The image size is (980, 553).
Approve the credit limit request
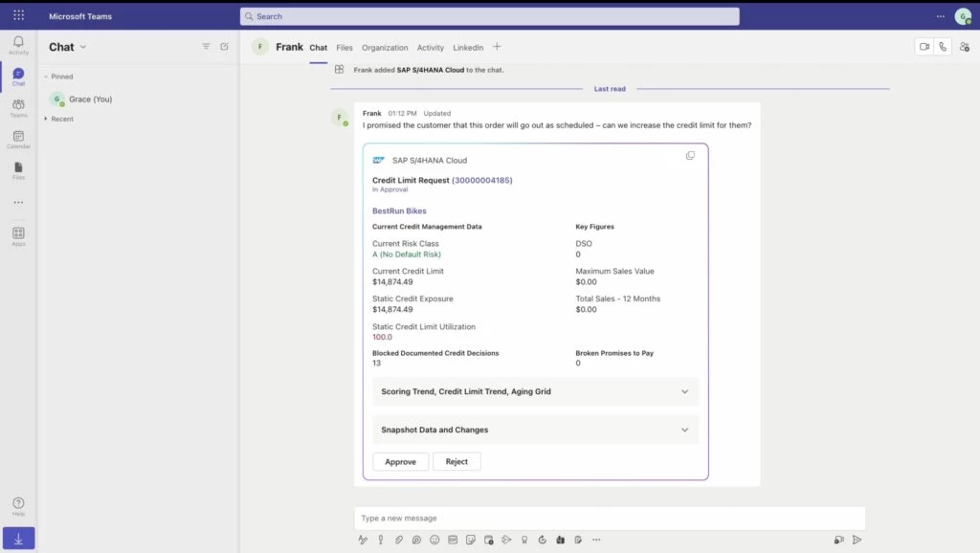click(x=401, y=462)
